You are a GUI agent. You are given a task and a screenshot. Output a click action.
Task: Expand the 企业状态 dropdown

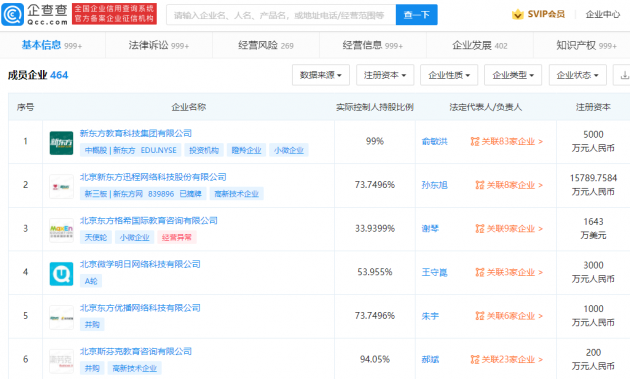coord(577,75)
